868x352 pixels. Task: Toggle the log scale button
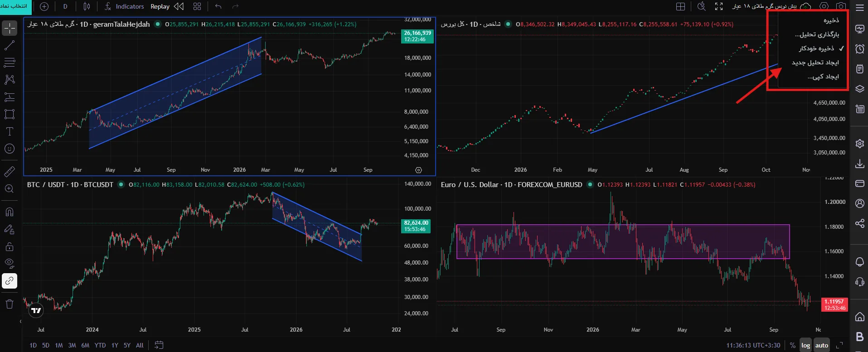coord(805,345)
